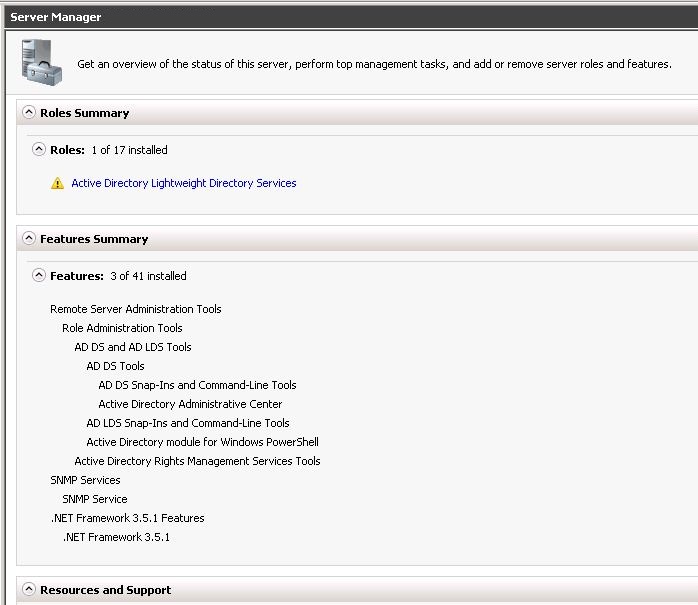Click the server overview description text
The height and width of the screenshot is (605, 698).
(374, 64)
